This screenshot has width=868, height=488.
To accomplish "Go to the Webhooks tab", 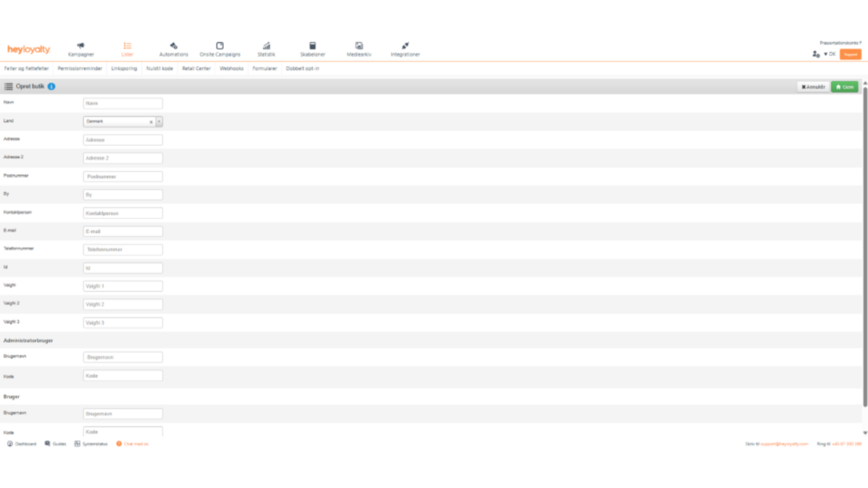I will click(x=231, y=69).
